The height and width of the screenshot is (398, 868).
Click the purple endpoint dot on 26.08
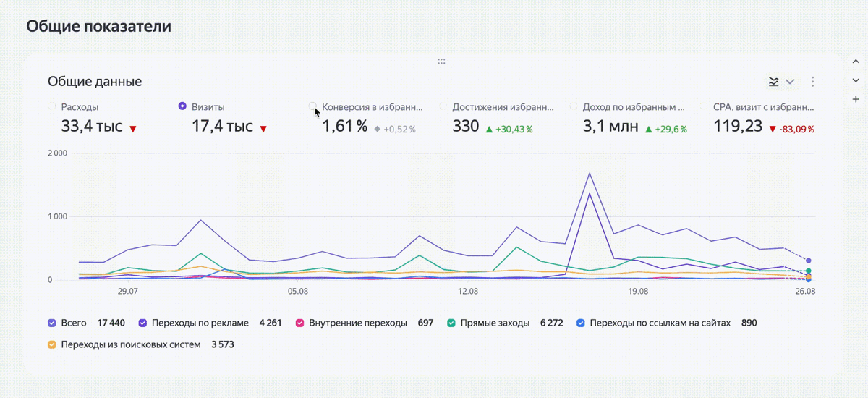tap(809, 261)
